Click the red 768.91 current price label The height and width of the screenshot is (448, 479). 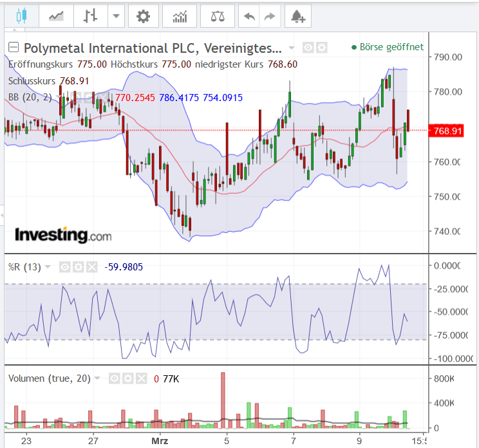tap(446, 131)
